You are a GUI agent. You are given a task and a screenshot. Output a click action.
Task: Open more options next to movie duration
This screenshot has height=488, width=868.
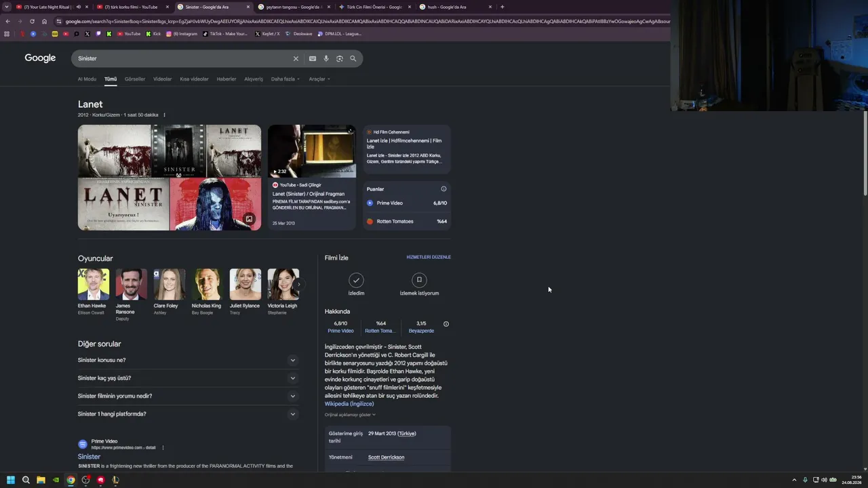(164, 115)
